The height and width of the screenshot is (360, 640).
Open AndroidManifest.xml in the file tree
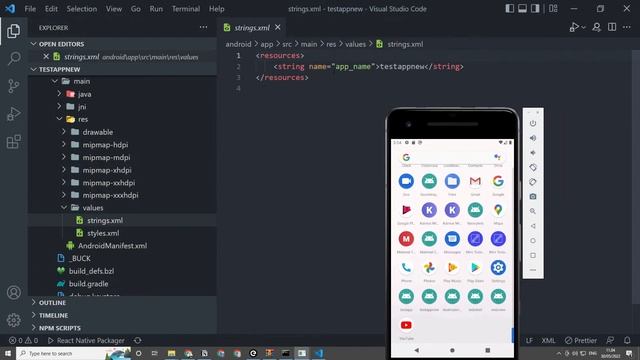112,246
